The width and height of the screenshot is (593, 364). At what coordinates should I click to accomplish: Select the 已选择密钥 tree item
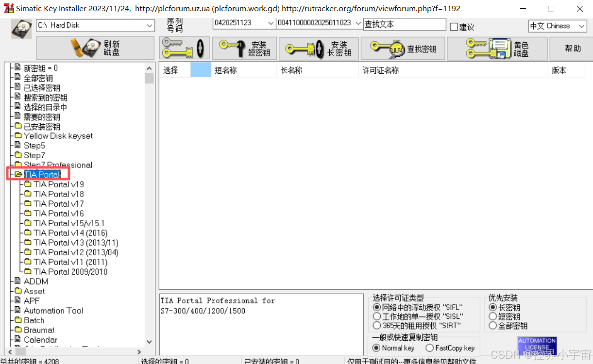(42, 88)
